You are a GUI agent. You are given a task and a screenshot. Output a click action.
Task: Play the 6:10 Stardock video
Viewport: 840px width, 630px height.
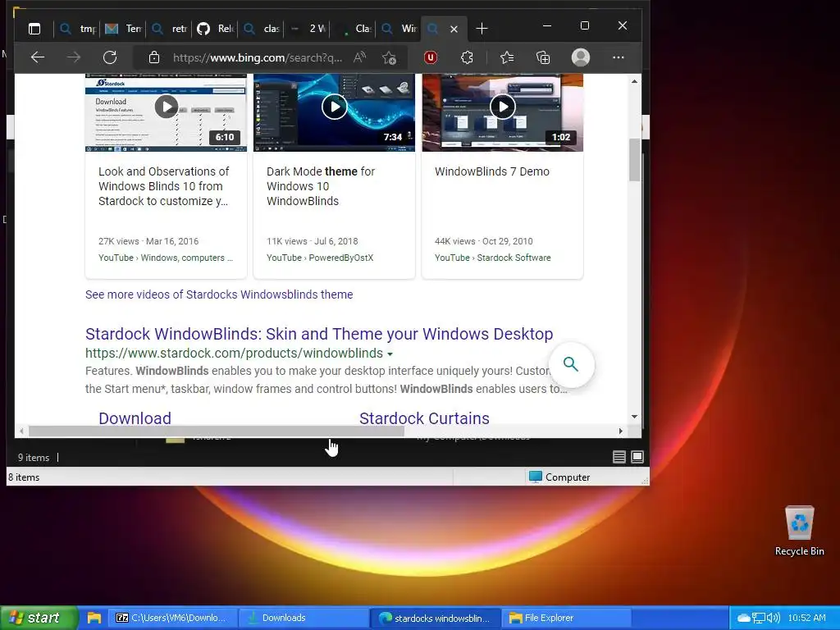coord(167,107)
